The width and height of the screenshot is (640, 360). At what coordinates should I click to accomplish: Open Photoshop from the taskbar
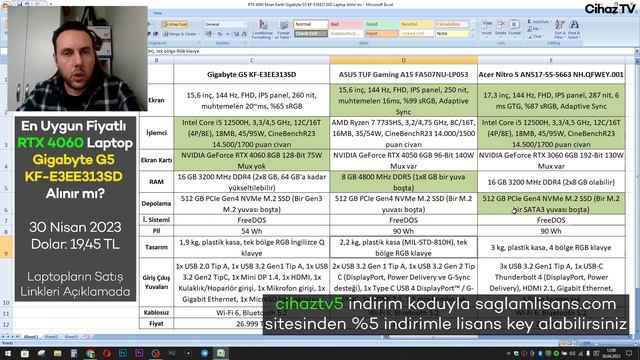coord(123,353)
